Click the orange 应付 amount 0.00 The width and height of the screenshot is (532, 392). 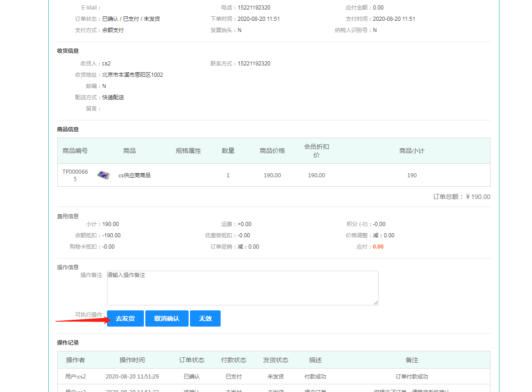(x=378, y=247)
